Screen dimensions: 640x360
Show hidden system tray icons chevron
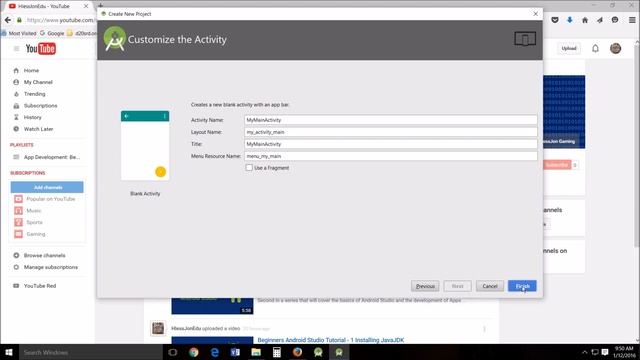pos(584,352)
